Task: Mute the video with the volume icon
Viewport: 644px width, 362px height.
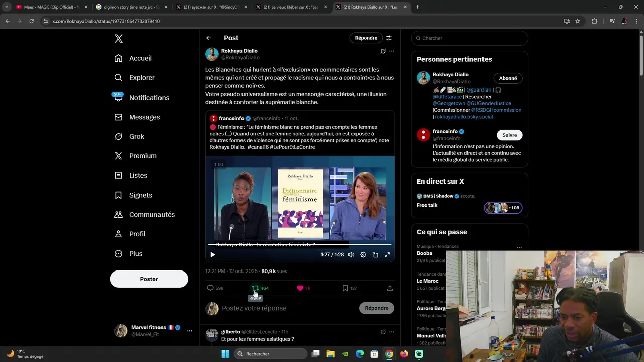Action: 351,255
